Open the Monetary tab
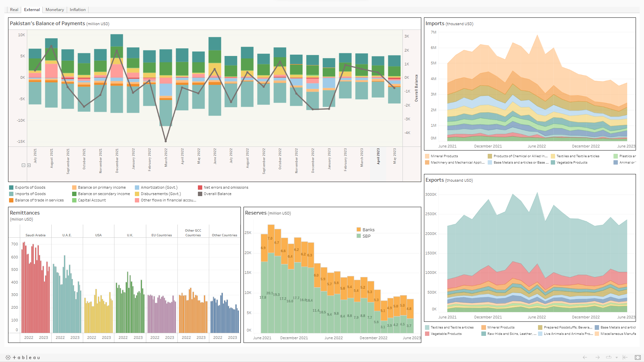The width and height of the screenshot is (644, 362). [55, 10]
